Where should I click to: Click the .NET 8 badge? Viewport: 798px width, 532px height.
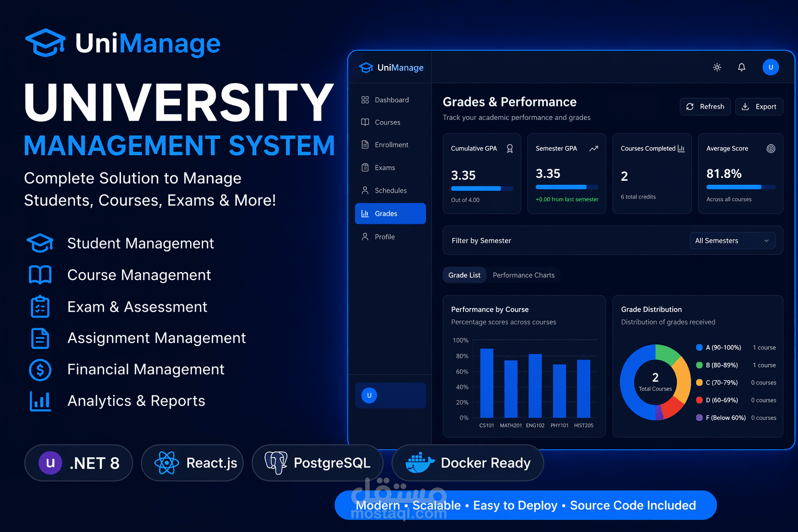78,463
